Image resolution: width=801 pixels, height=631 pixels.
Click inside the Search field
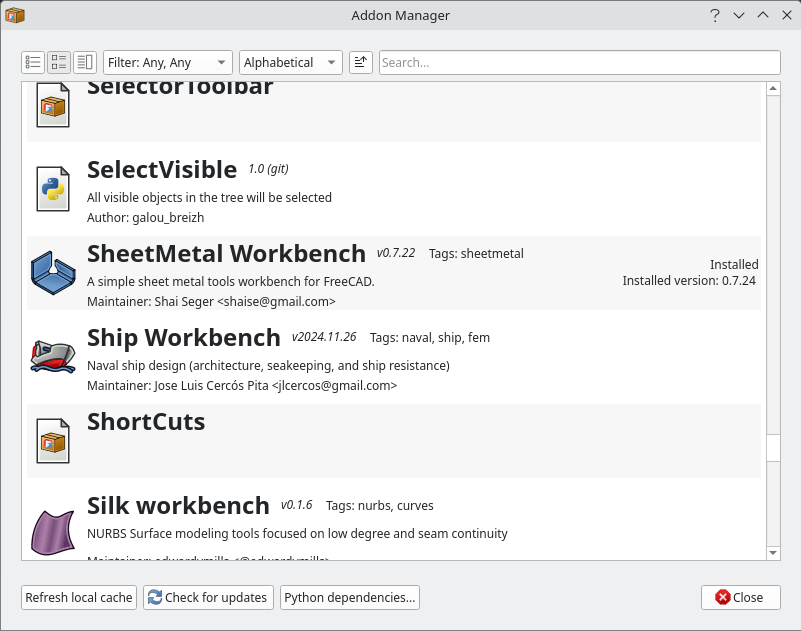[580, 62]
